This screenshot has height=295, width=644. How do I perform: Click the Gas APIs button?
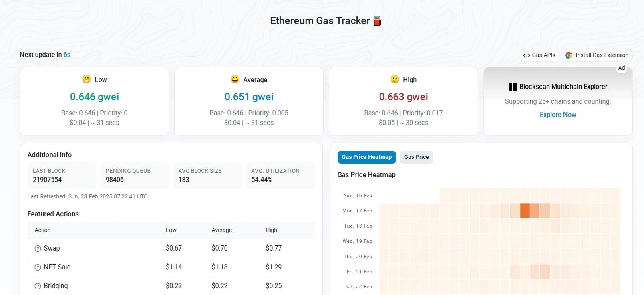pyautogui.click(x=539, y=55)
